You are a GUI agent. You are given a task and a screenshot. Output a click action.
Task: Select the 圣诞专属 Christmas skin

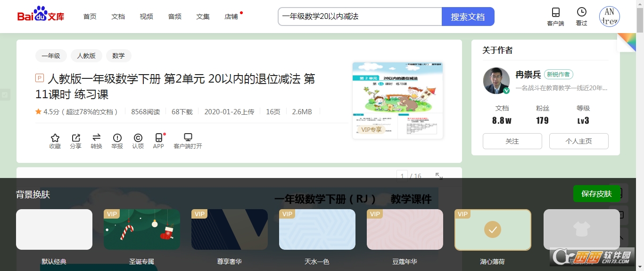142,229
